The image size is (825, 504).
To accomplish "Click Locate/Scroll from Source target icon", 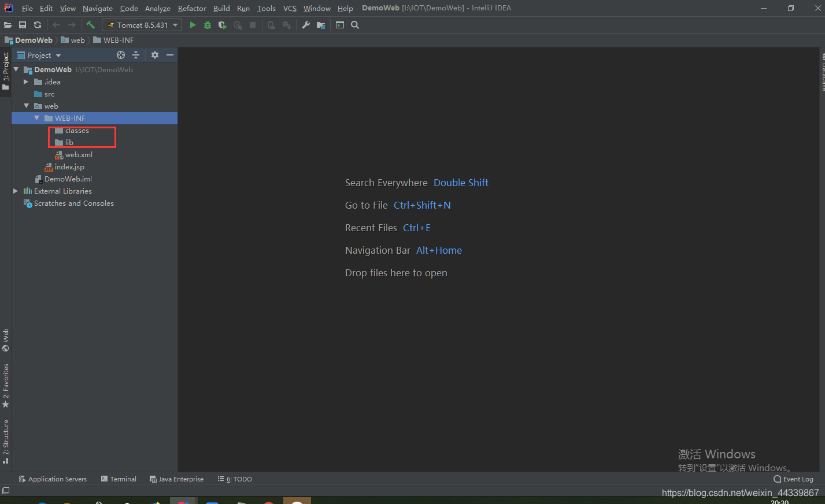I will (121, 55).
